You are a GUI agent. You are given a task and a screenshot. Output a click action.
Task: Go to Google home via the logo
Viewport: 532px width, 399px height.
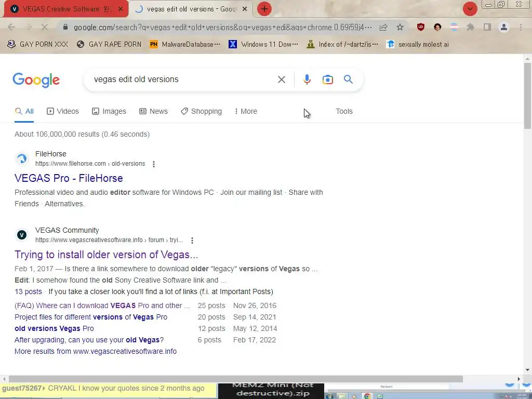coord(36,80)
